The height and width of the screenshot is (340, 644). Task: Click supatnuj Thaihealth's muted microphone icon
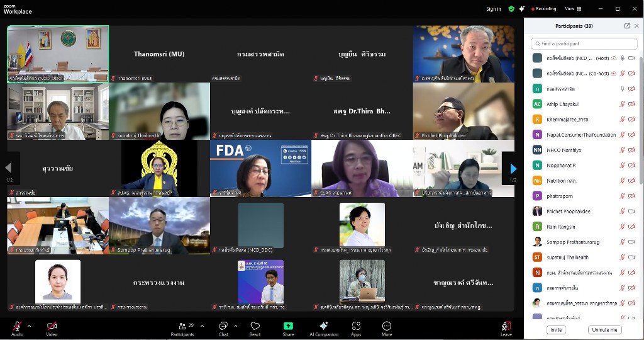pos(623,258)
